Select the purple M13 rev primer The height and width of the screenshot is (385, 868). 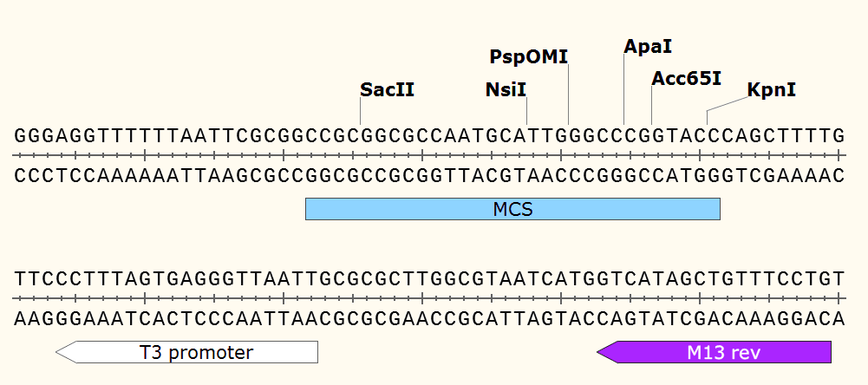715,352
